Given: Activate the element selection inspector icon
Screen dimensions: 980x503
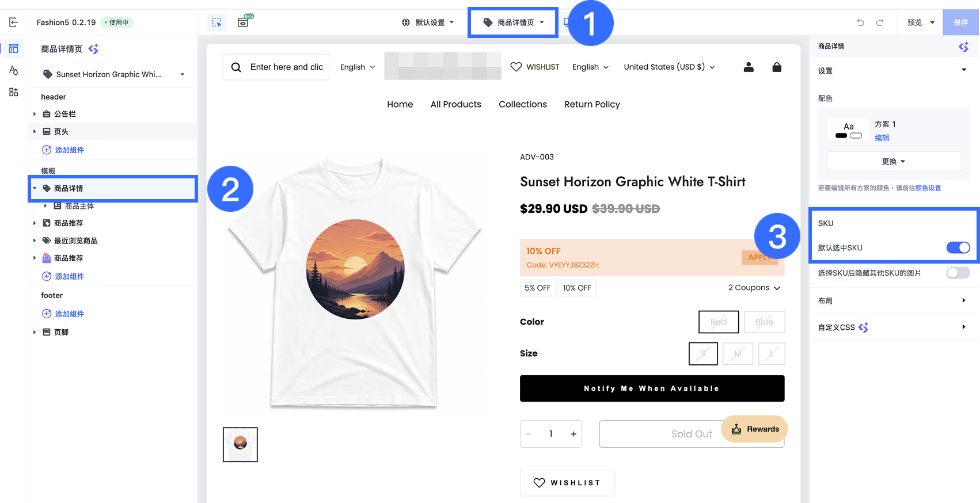Looking at the screenshot, I should tap(216, 22).
